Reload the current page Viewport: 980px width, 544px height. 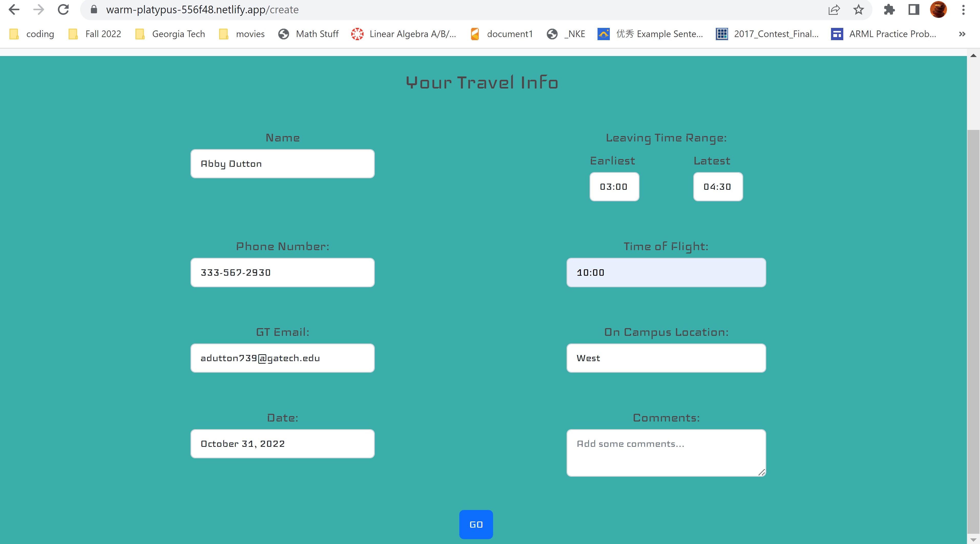(x=63, y=9)
